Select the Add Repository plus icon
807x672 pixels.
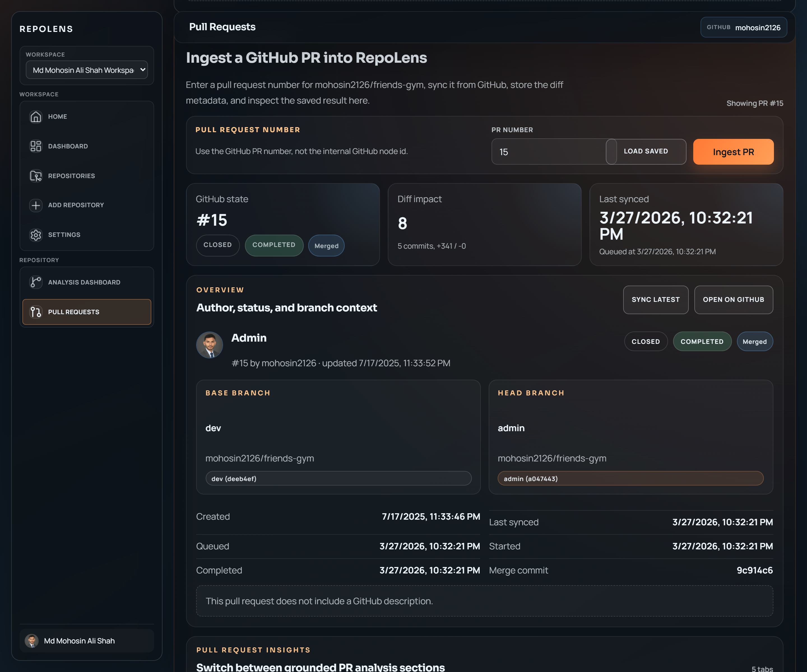(x=36, y=205)
